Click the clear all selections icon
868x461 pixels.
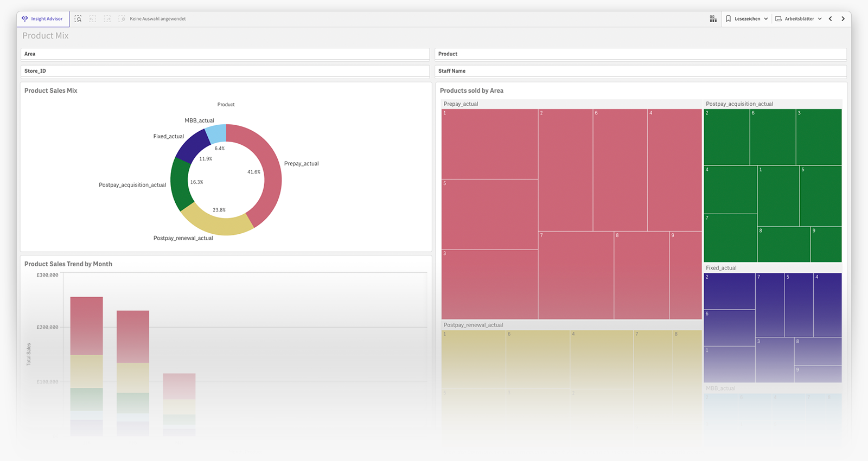click(122, 19)
